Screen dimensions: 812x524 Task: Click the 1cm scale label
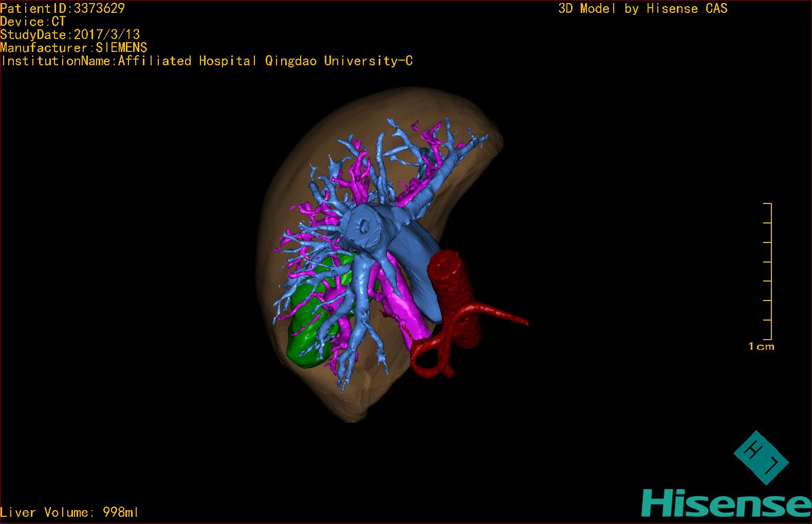point(761,346)
